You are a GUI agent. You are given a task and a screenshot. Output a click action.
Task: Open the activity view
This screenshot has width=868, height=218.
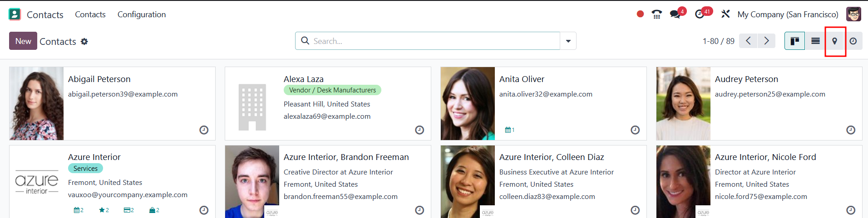pyautogui.click(x=853, y=41)
